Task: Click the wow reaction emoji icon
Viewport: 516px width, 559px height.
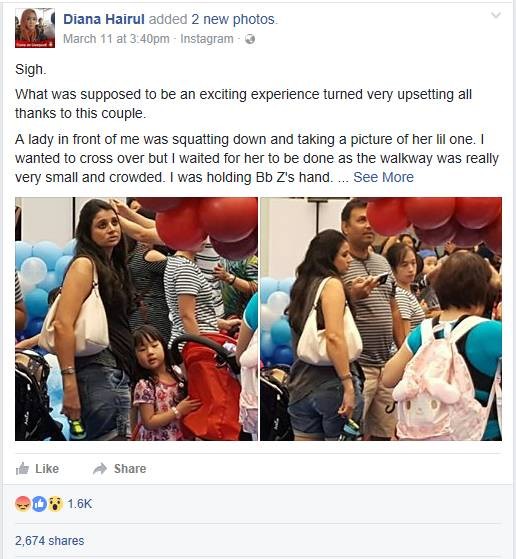Action: 55,504
